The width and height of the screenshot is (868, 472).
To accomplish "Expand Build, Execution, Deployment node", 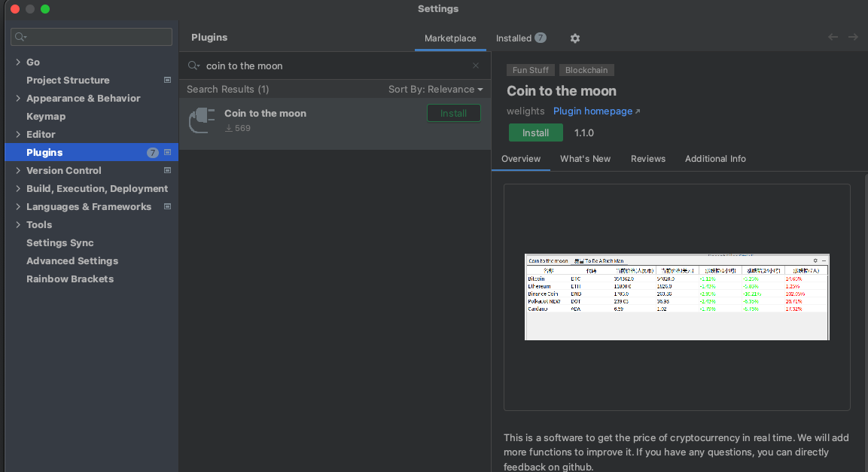I will click(x=18, y=189).
